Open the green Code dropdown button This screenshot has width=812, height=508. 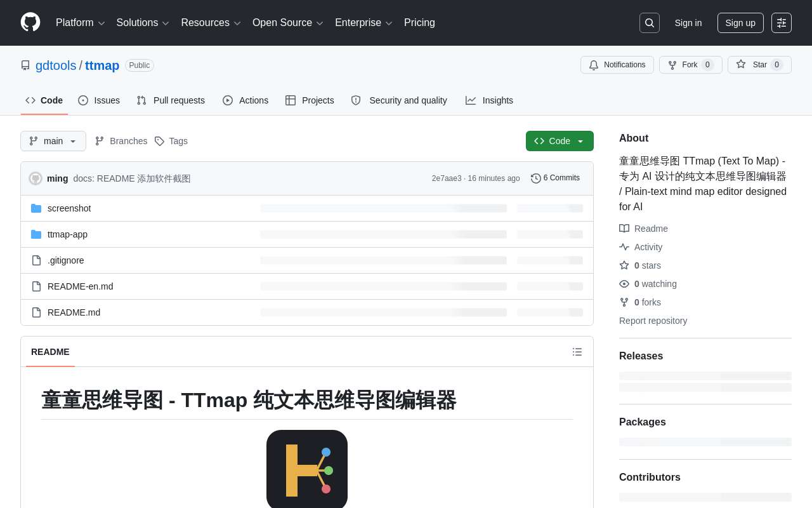[x=560, y=141]
